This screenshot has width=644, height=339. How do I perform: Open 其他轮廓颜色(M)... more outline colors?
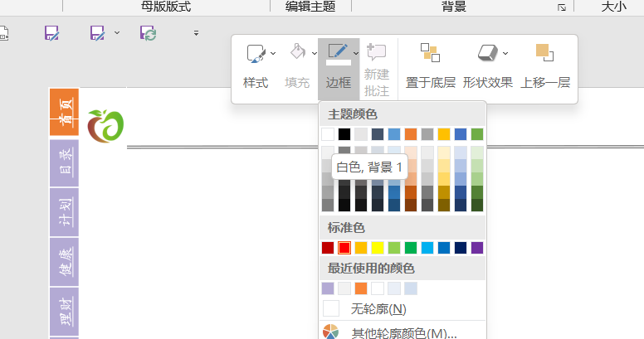click(x=402, y=332)
